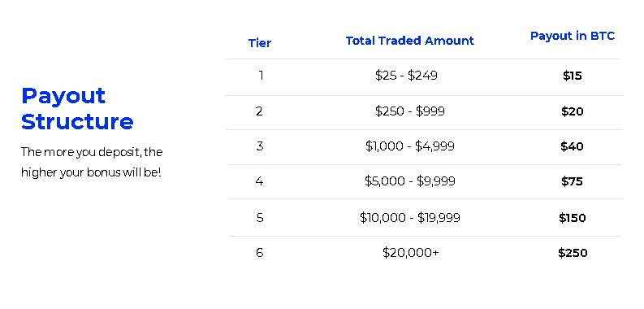Select the $20,000+ traded amount
Viewport: 644px width, 309px height.
(410, 253)
